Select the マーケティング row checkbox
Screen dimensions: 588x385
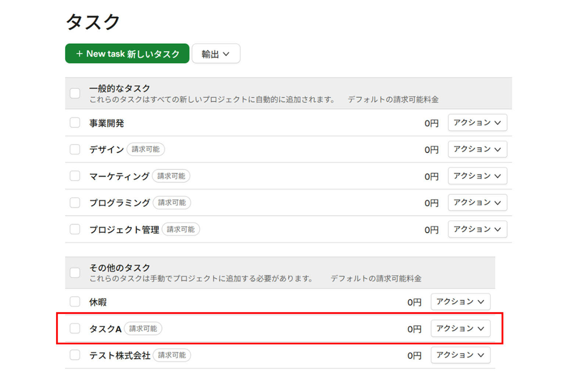pyautogui.click(x=75, y=176)
